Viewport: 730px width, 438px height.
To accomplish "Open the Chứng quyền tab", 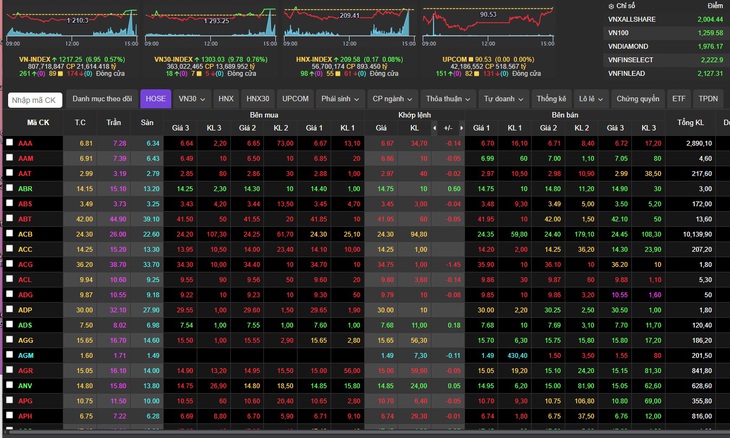I will click(638, 99).
